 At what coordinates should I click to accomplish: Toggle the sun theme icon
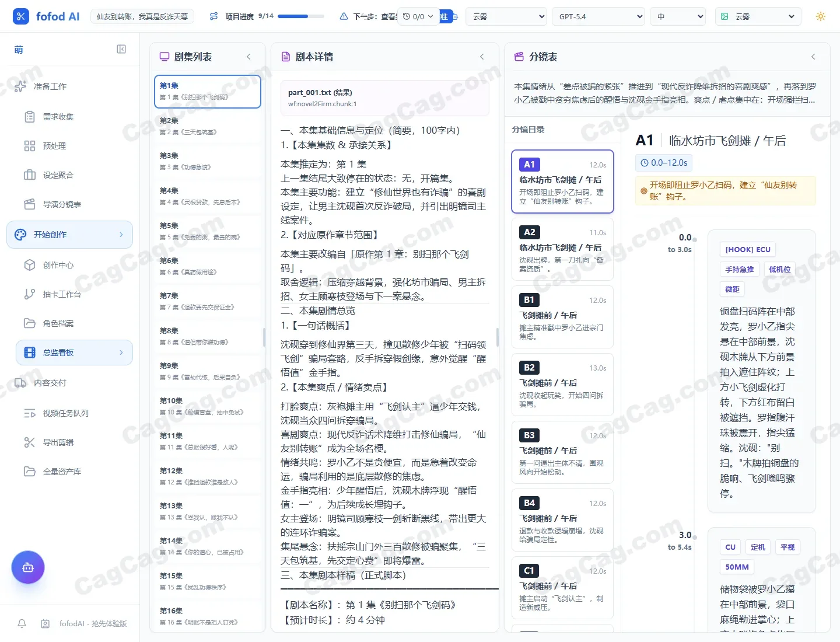[821, 16]
